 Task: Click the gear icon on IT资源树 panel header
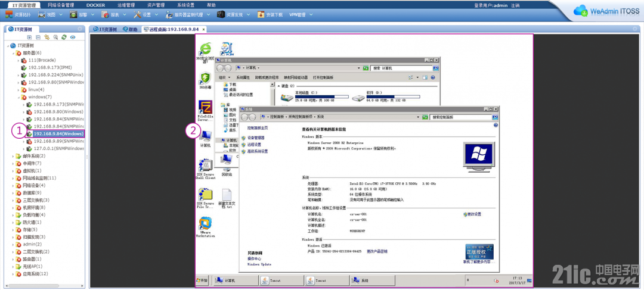point(79,29)
